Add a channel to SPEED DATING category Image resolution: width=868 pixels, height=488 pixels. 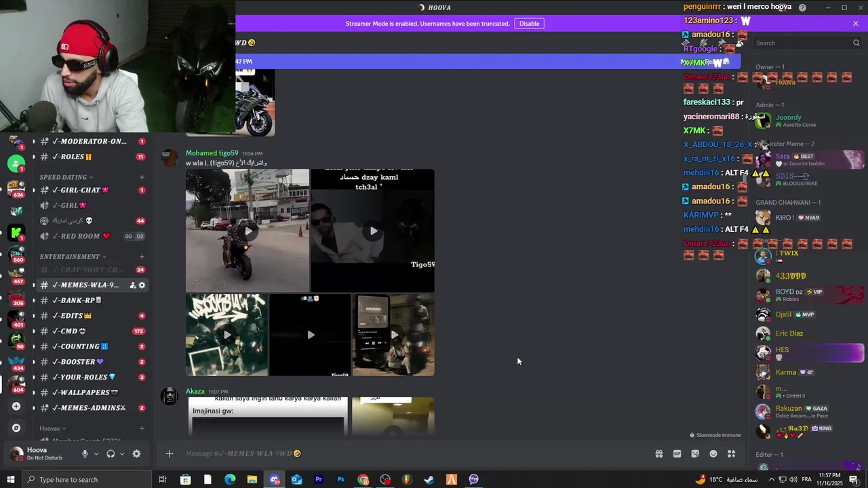tap(142, 177)
